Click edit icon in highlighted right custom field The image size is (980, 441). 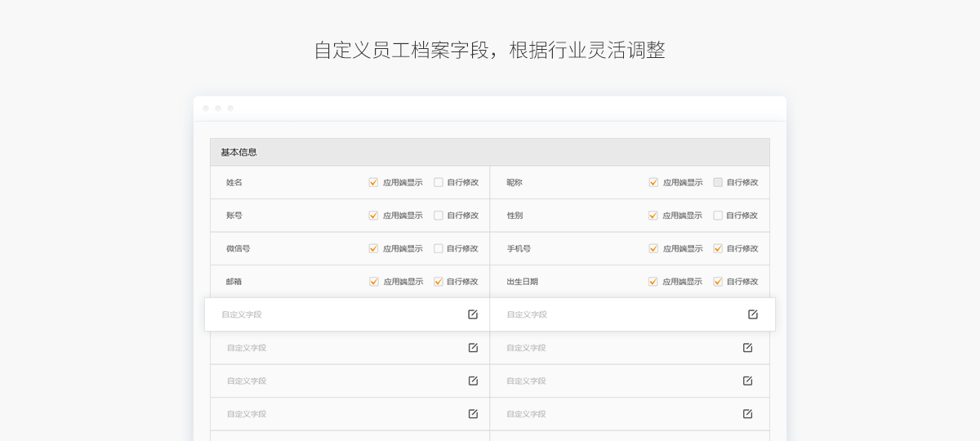pos(753,314)
